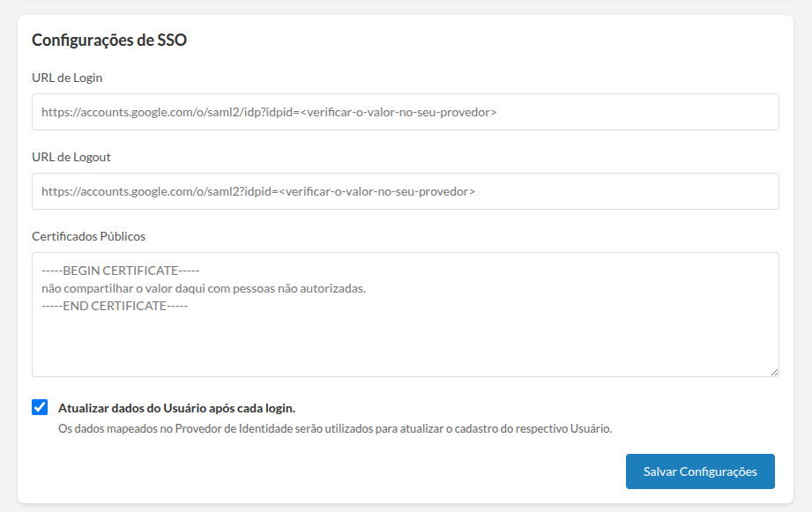Click the empty lower area of the certificate textarea
812x512 pixels.
405,348
